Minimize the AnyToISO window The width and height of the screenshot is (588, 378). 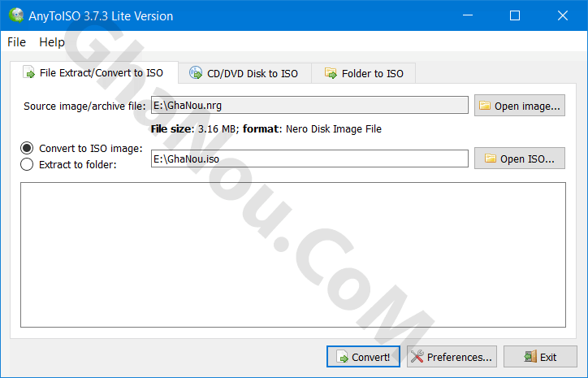(468, 15)
